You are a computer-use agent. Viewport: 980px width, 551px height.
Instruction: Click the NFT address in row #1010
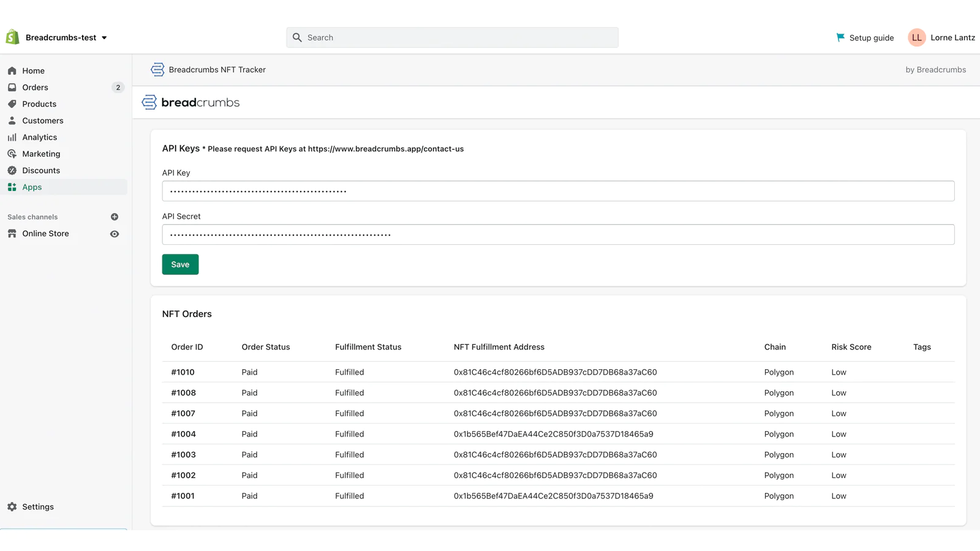pos(555,372)
